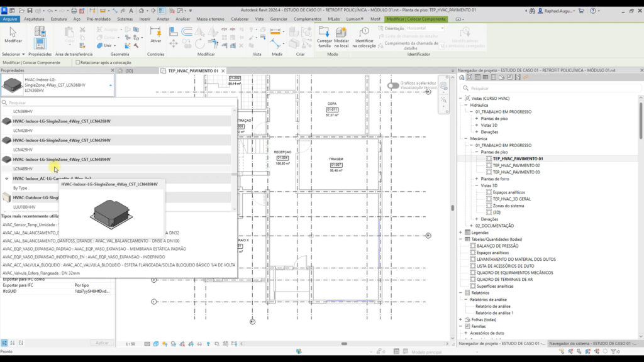Select the Align (Alinhar) tool
This screenshot has width=644, height=362.
pos(174,31)
